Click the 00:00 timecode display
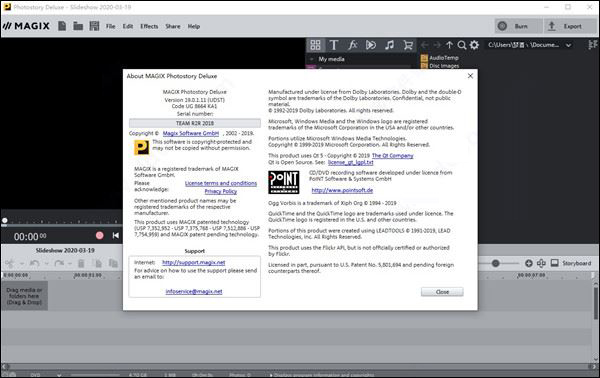 pyautogui.click(x=30, y=237)
